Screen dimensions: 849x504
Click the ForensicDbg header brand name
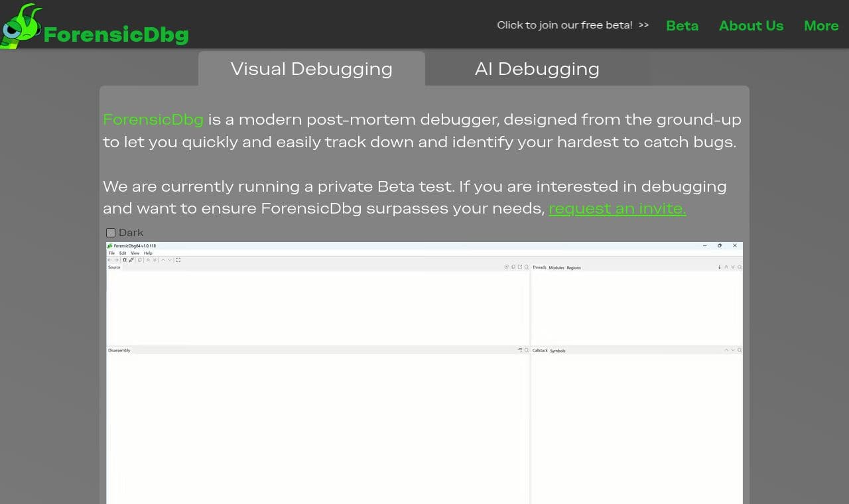click(x=116, y=34)
